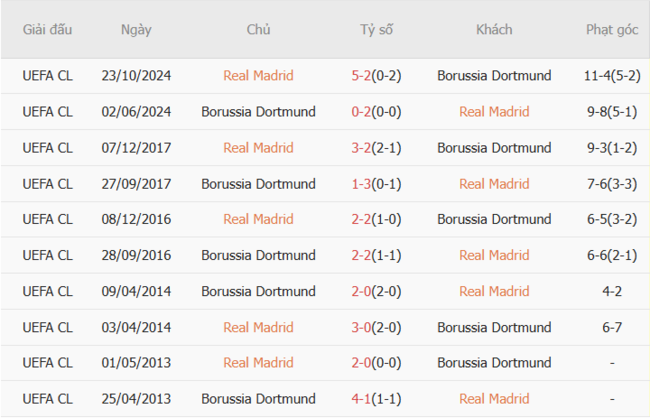650x418 pixels.
Task: Click the 'Khách' column header
Action: coord(494,30)
